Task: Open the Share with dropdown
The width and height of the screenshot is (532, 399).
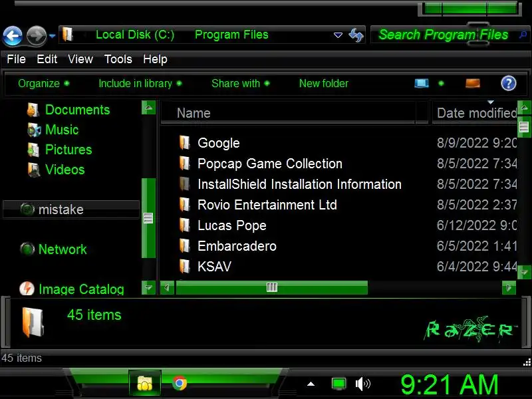Action: (x=241, y=84)
